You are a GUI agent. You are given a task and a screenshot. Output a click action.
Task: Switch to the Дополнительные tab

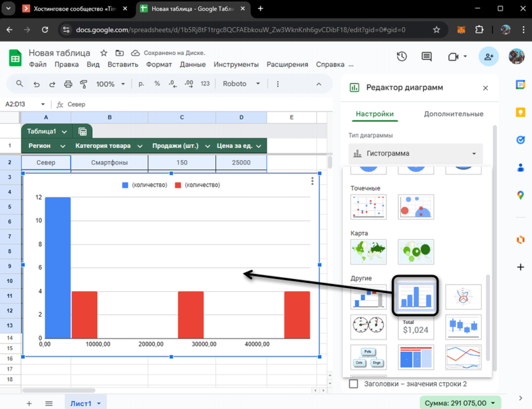click(453, 114)
